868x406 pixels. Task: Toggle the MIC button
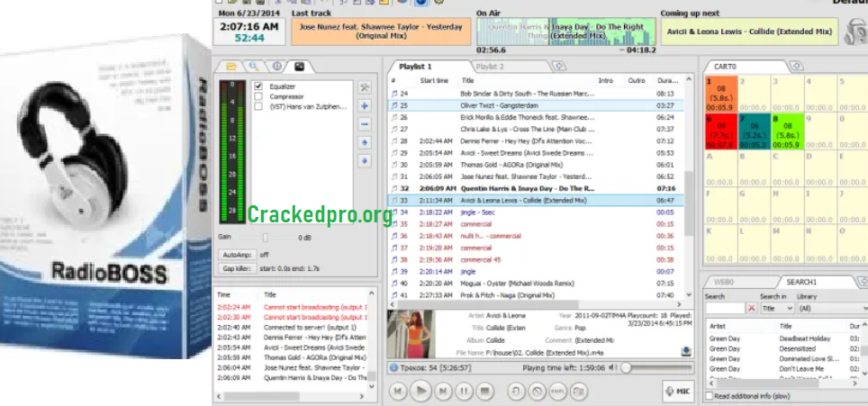[x=678, y=392]
